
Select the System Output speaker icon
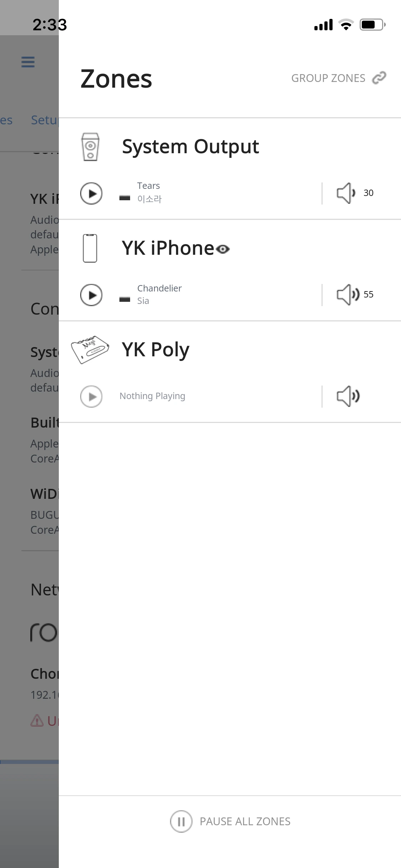tap(90, 147)
